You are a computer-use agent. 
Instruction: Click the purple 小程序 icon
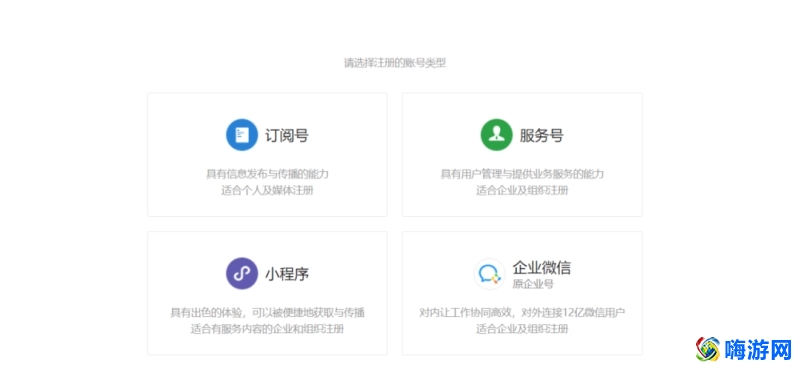(x=242, y=273)
